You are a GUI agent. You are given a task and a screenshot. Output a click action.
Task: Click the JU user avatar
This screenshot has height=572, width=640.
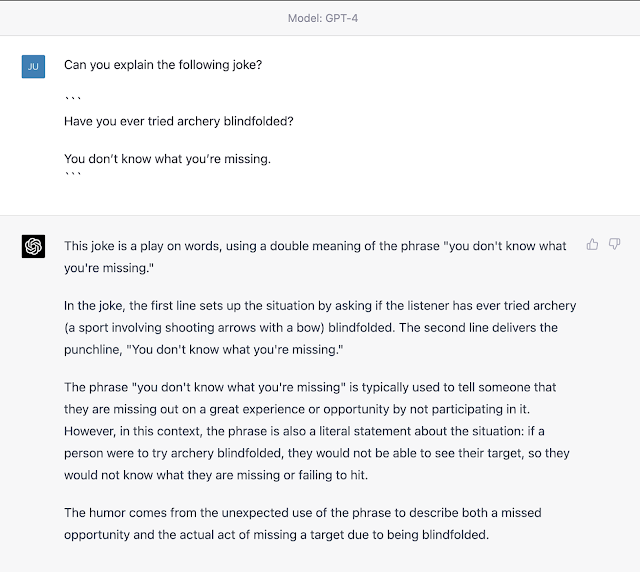pos(33,66)
